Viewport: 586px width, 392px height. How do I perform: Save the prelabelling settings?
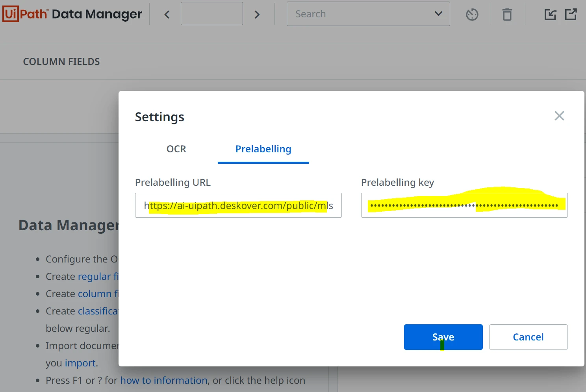(x=443, y=337)
